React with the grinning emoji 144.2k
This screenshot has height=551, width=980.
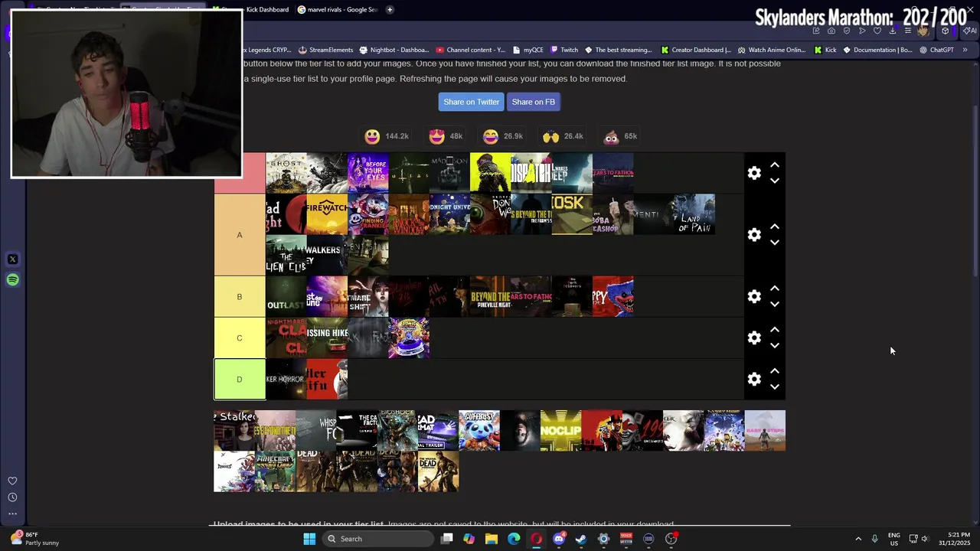point(387,136)
